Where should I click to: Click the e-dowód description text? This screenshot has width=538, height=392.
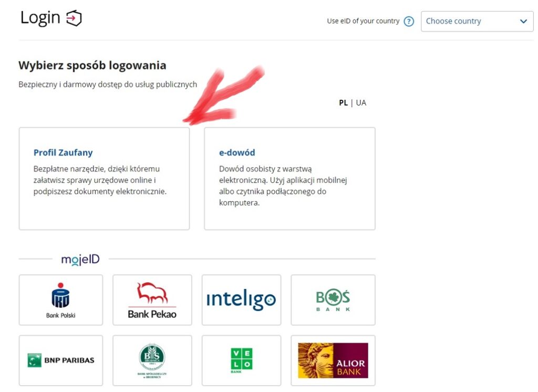[283, 185]
